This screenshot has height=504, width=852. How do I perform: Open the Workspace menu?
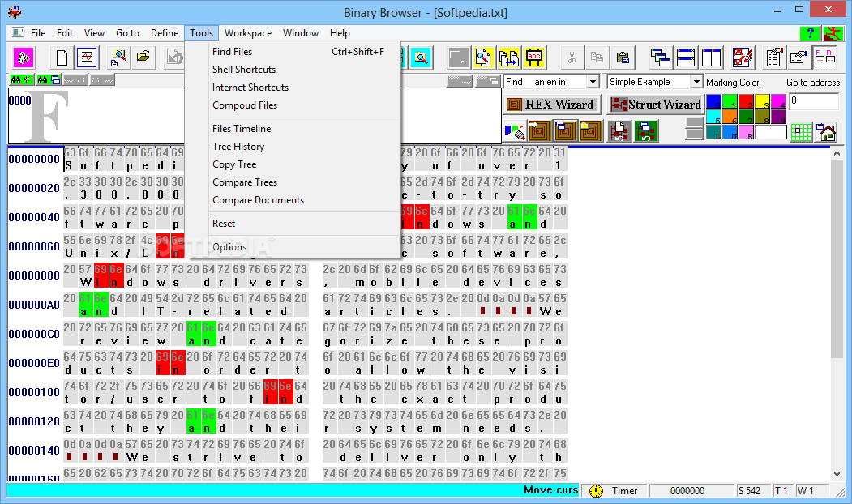pos(248,33)
